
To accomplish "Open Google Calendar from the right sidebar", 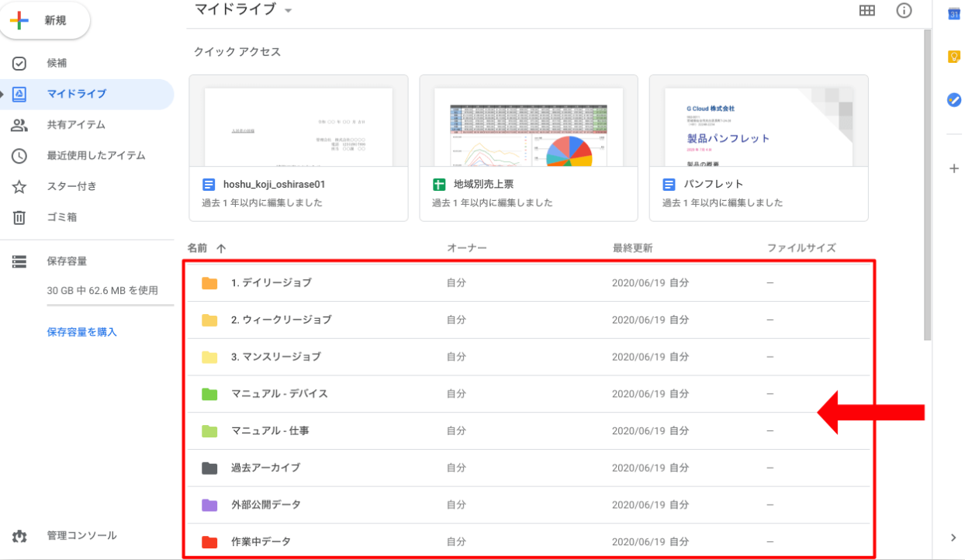I will coord(953,13).
